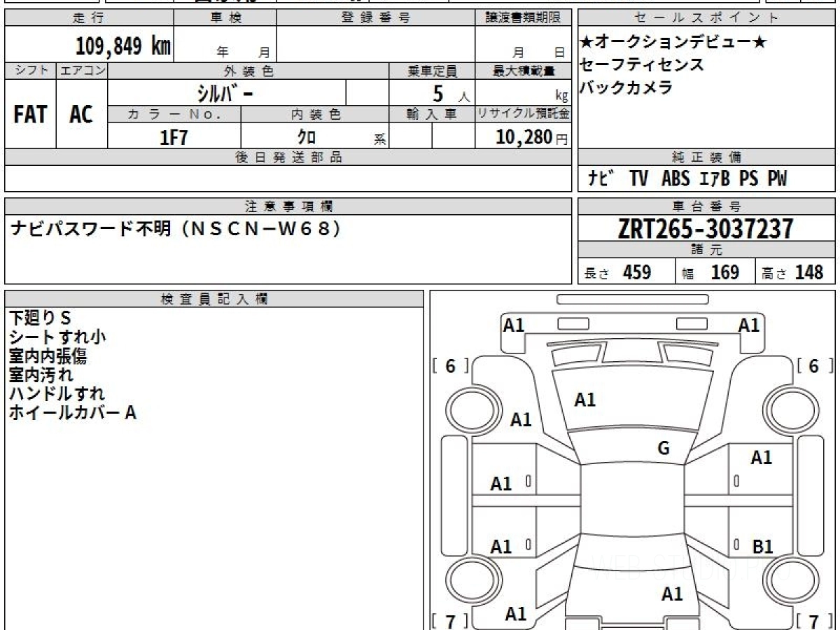Click the ★オークションデビュー★ line

click(673, 43)
